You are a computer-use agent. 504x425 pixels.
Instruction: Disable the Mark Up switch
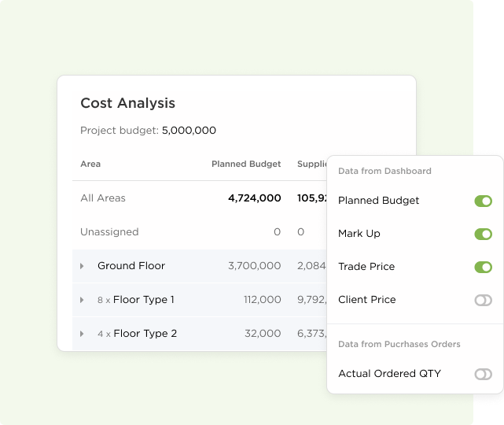(483, 235)
